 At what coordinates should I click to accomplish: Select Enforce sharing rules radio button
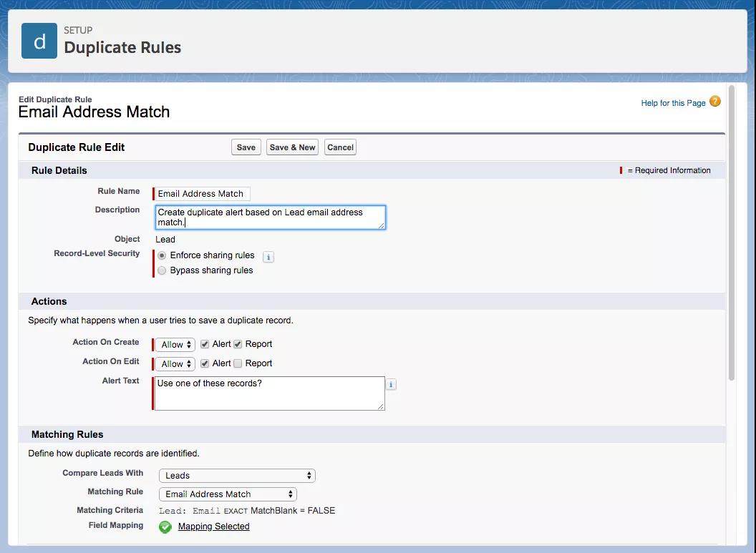pyautogui.click(x=162, y=255)
